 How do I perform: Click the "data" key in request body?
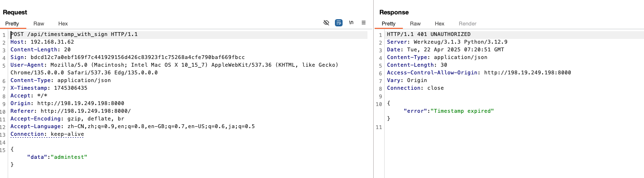(37, 157)
